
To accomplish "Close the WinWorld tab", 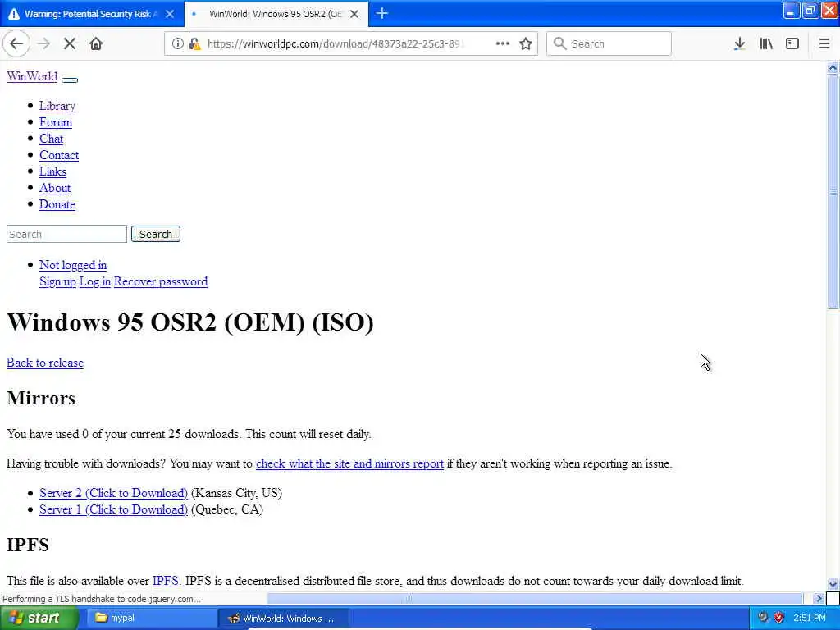I will pyautogui.click(x=354, y=14).
